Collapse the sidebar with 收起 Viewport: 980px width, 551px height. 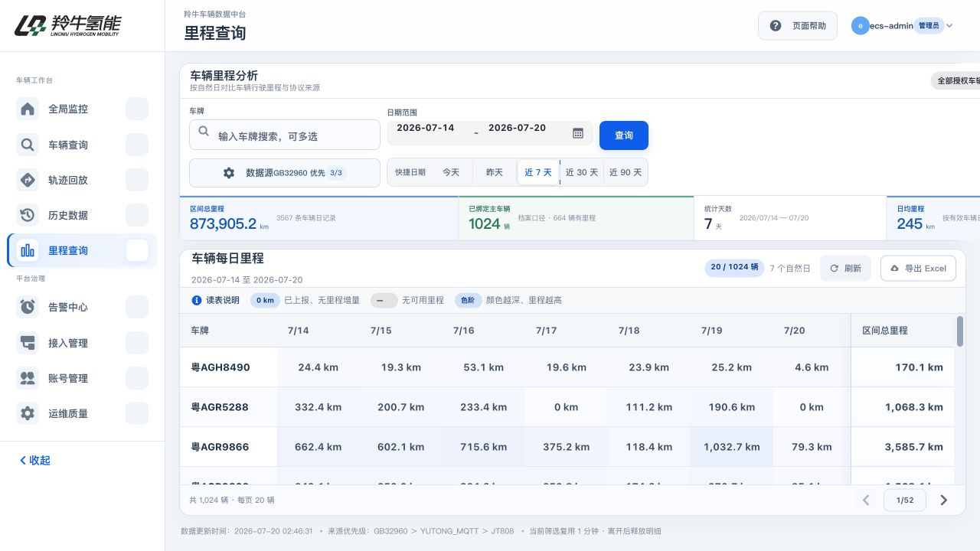[x=35, y=460]
